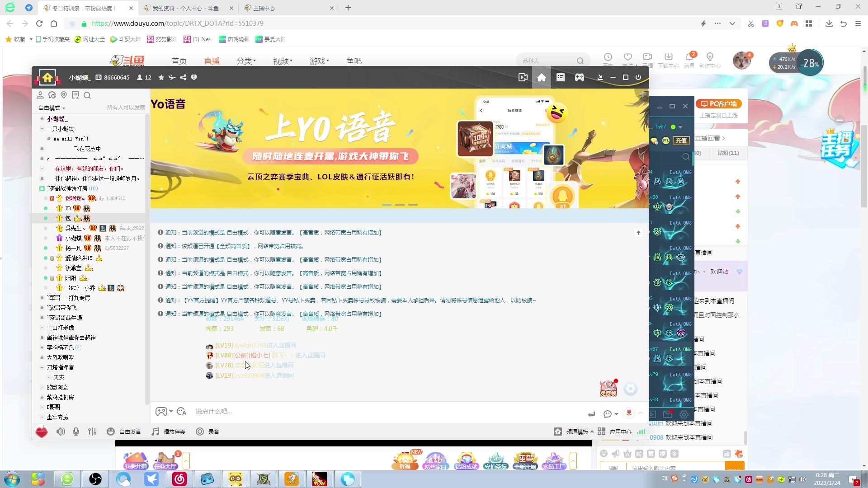Open the 首页 tab on Douyu nav
The image size is (868, 488).
[179, 61]
